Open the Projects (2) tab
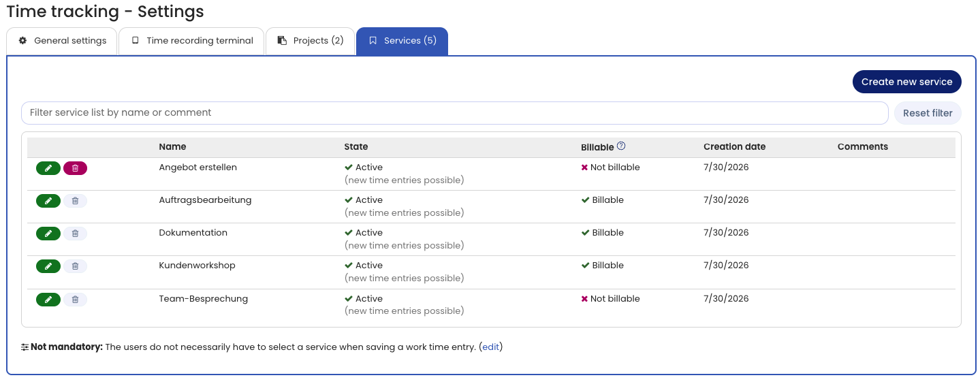The image size is (980, 382). point(310,41)
